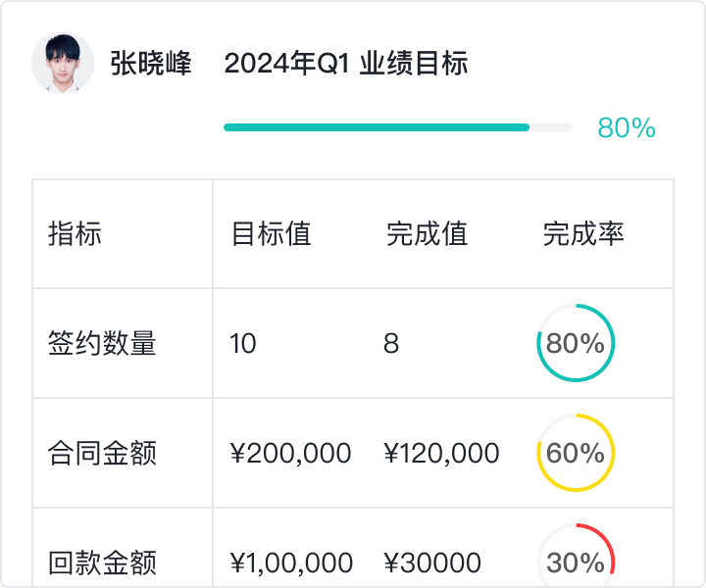Select the 合同金额 row label
The image size is (706, 588).
point(102,454)
